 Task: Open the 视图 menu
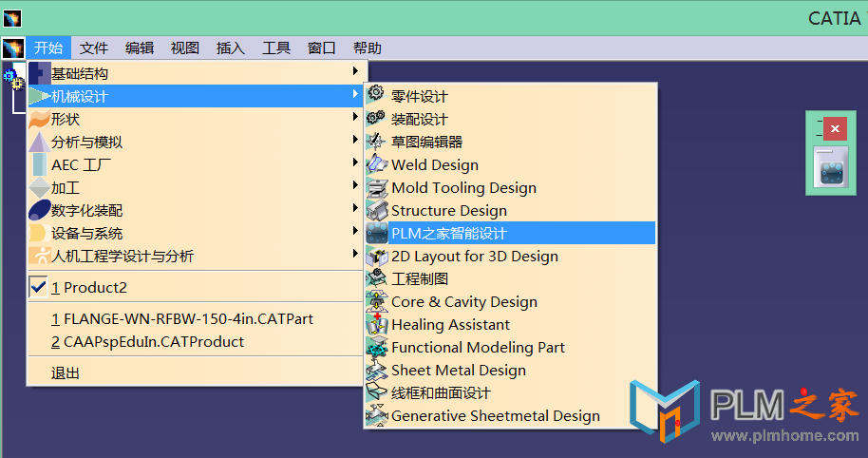coord(184,48)
